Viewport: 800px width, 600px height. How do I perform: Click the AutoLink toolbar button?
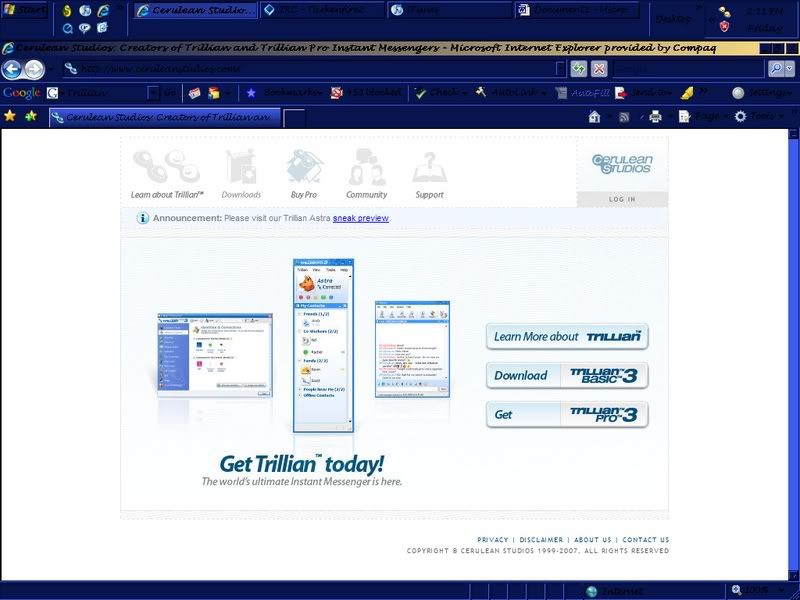(511, 93)
